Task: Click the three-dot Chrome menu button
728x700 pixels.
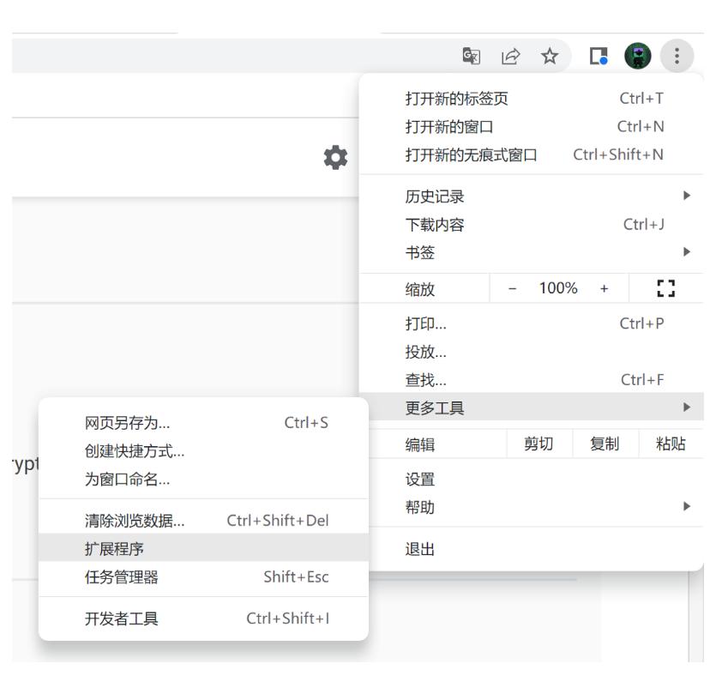Action: (678, 56)
